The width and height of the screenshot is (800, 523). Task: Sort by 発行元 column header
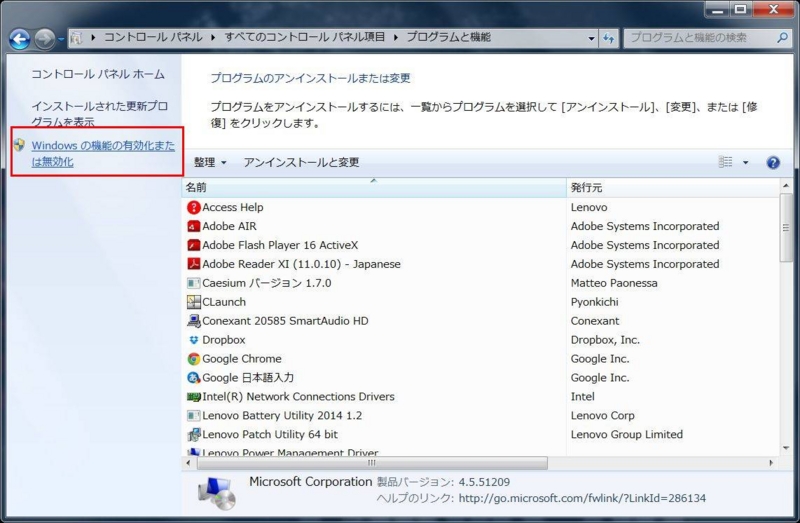coord(674,187)
